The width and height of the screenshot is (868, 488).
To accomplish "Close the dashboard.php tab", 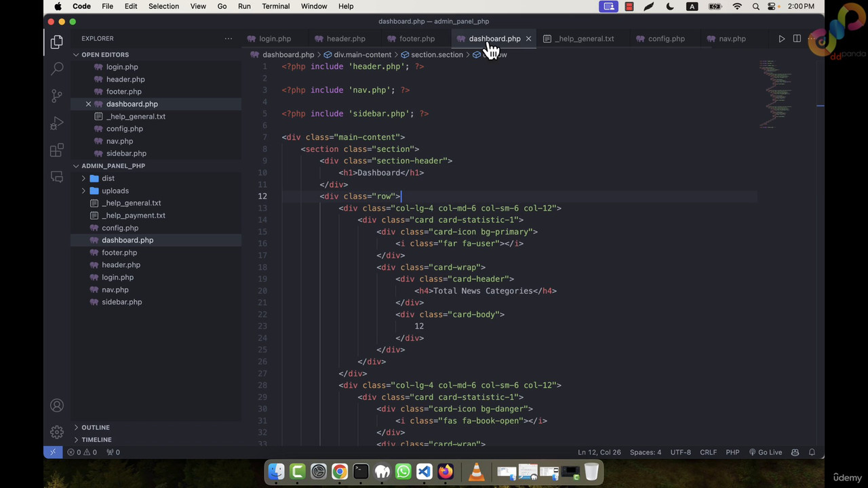I will click(x=528, y=39).
